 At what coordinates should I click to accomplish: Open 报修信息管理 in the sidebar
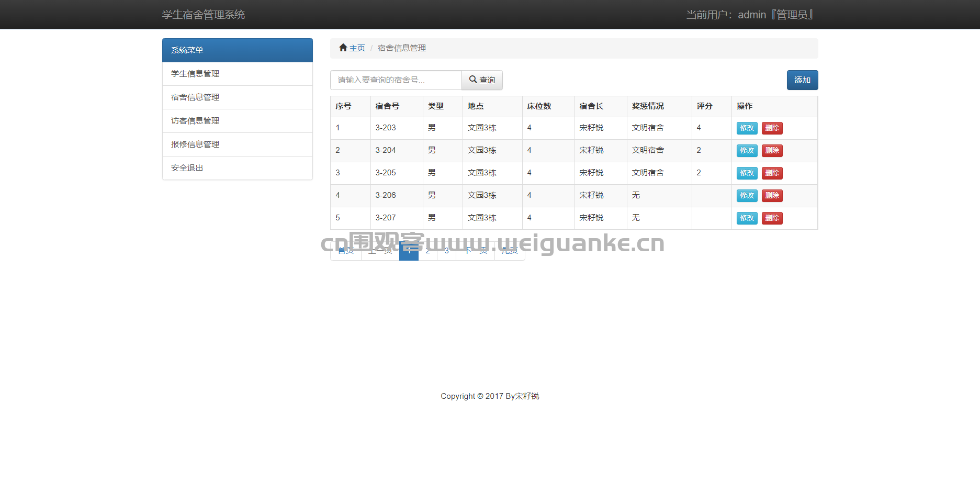(238, 144)
